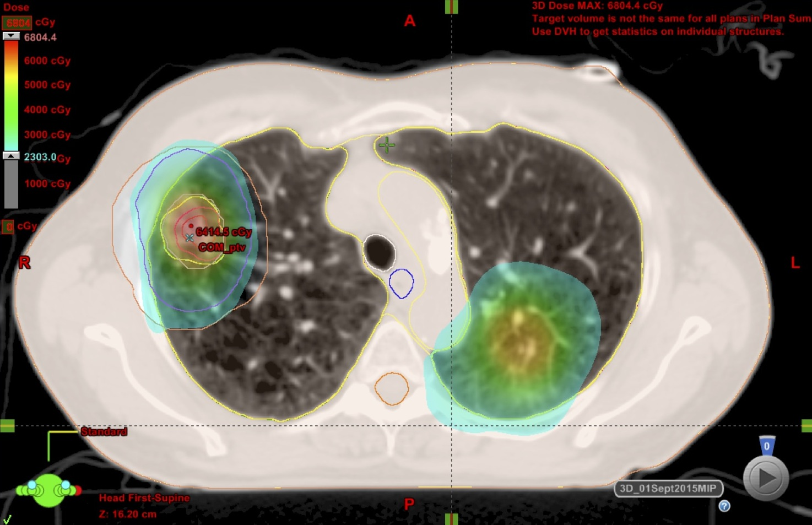Click the 'Standard' view label
812x525 pixels.
click(x=104, y=431)
